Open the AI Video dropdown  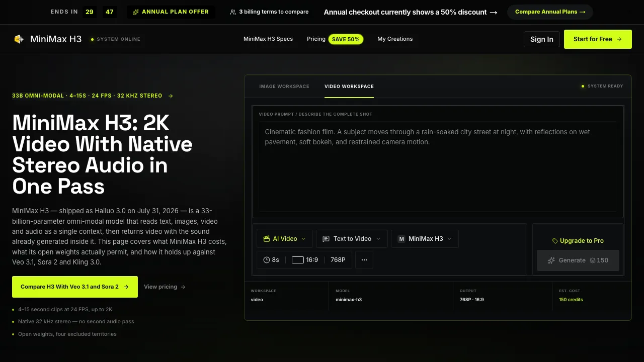click(285, 239)
